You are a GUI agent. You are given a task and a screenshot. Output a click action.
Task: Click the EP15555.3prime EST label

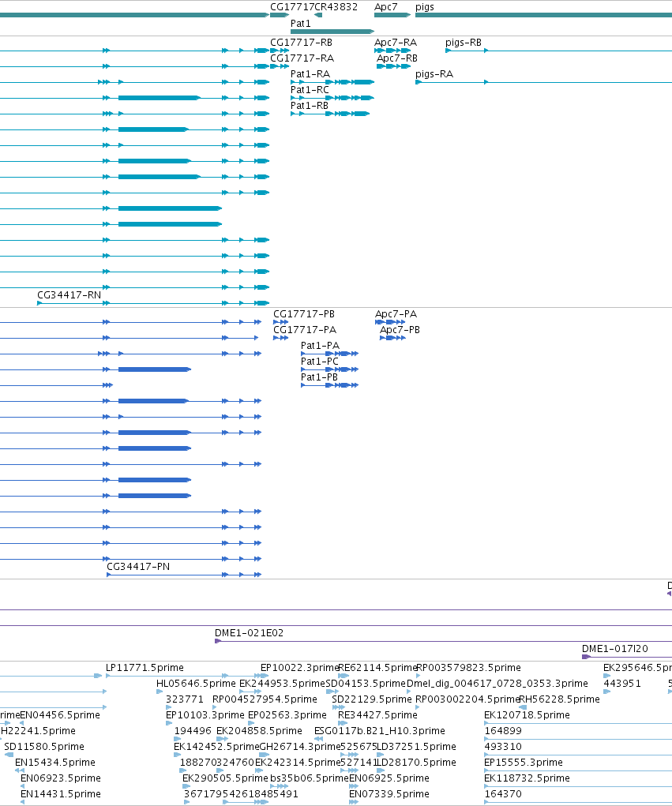click(524, 763)
